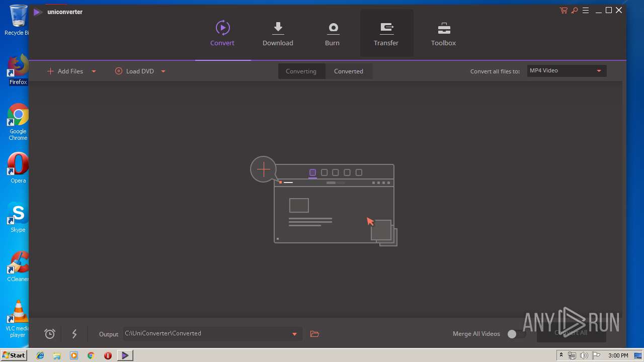Screen dimensions: 644x362
Task: Open the MP4 Video format dropdown
Action: tap(567, 71)
